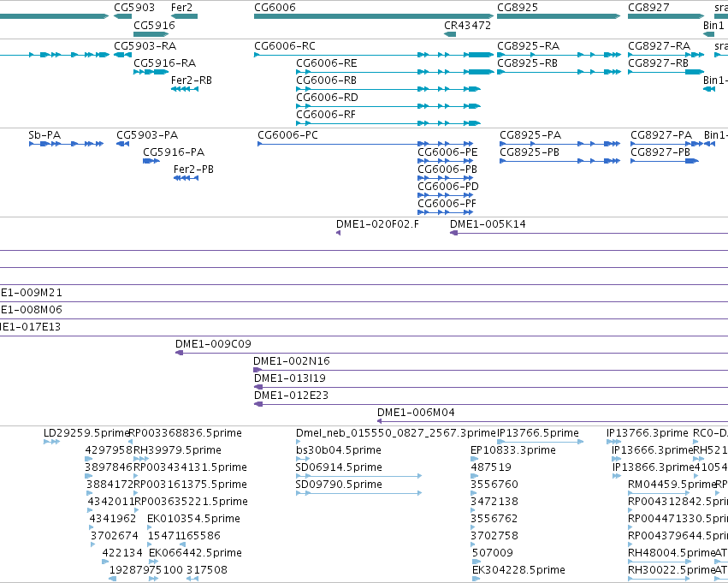Open protein CG8927-PA label

661,135
